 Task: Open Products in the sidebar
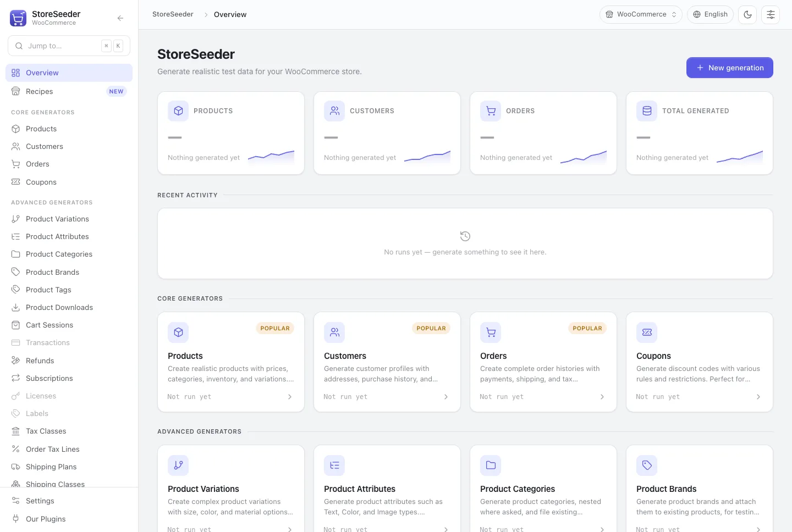pos(69,129)
